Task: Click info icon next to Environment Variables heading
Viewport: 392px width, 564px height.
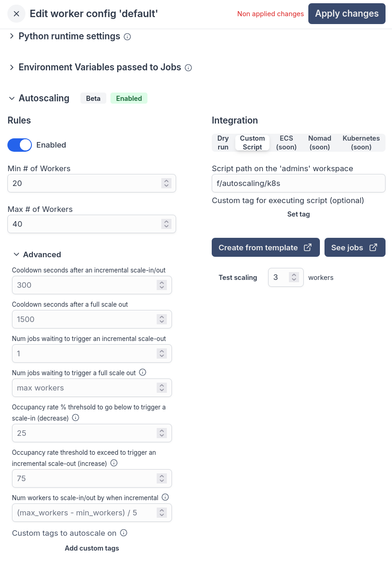Action: [x=188, y=68]
